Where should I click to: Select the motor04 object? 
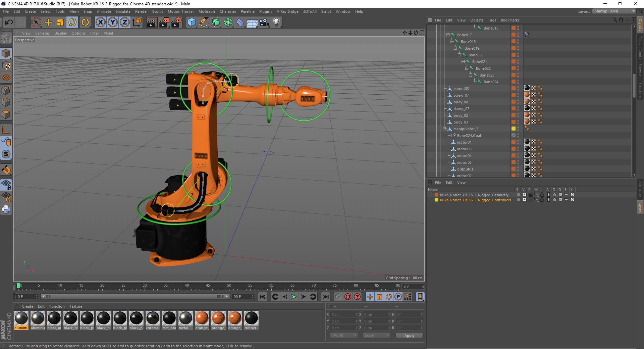click(464, 156)
